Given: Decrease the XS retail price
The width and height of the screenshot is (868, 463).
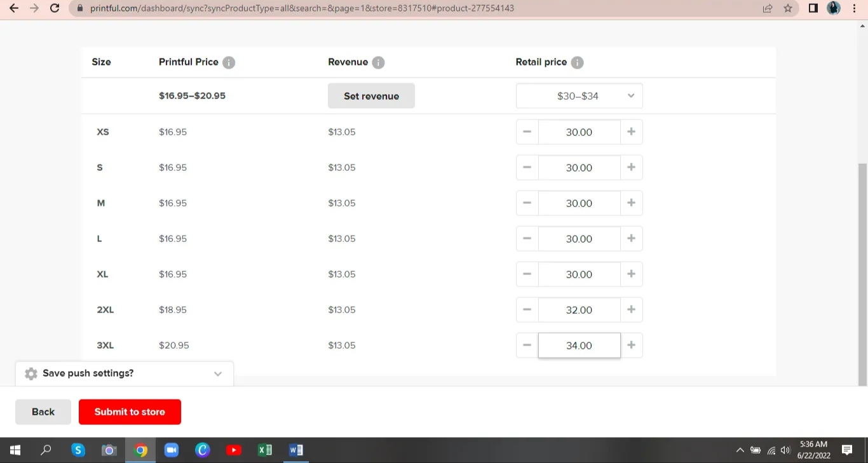Looking at the screenshot, I should (x=527, y=132).
